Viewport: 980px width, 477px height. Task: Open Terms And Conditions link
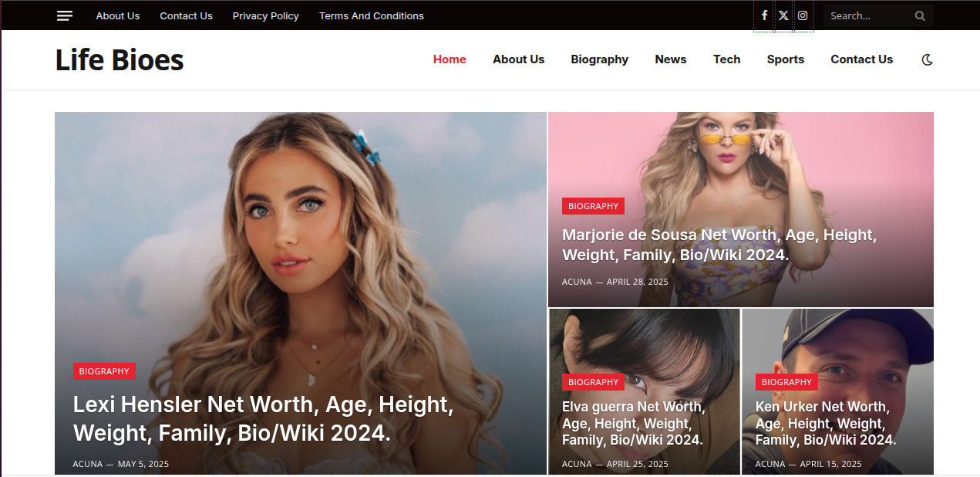(372, 15)
